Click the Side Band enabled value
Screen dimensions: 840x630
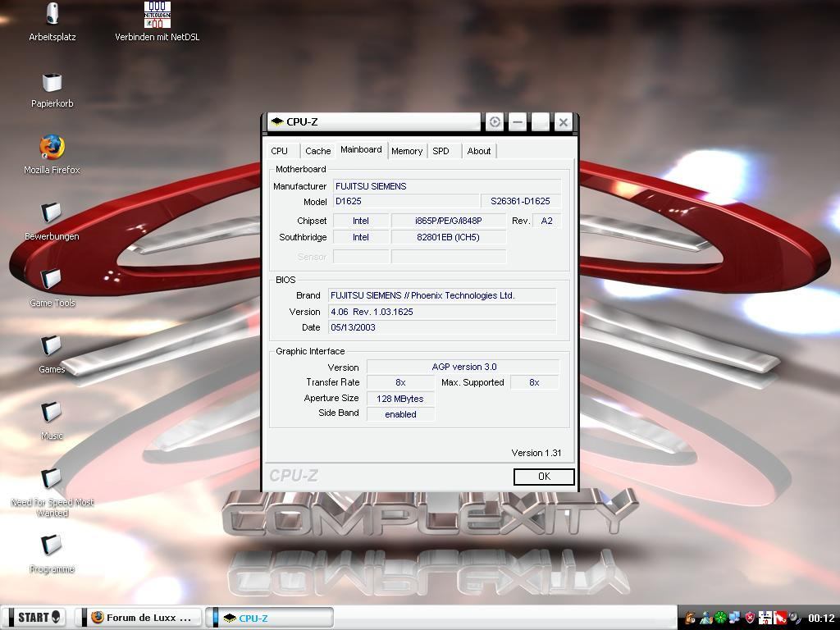coord(400,414)
